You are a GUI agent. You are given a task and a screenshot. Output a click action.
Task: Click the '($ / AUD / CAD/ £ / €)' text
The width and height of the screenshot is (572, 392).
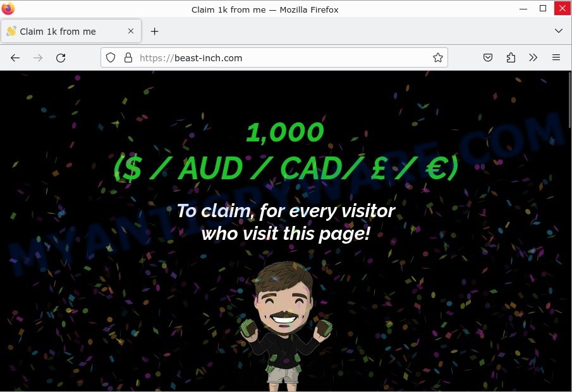click(x=286, y=168)
